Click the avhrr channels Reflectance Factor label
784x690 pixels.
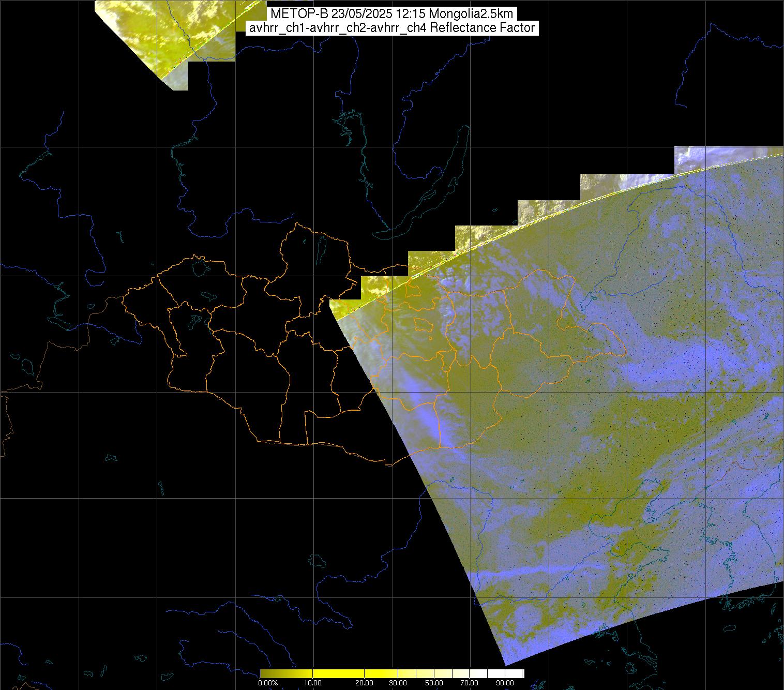[x=391, y=28]
